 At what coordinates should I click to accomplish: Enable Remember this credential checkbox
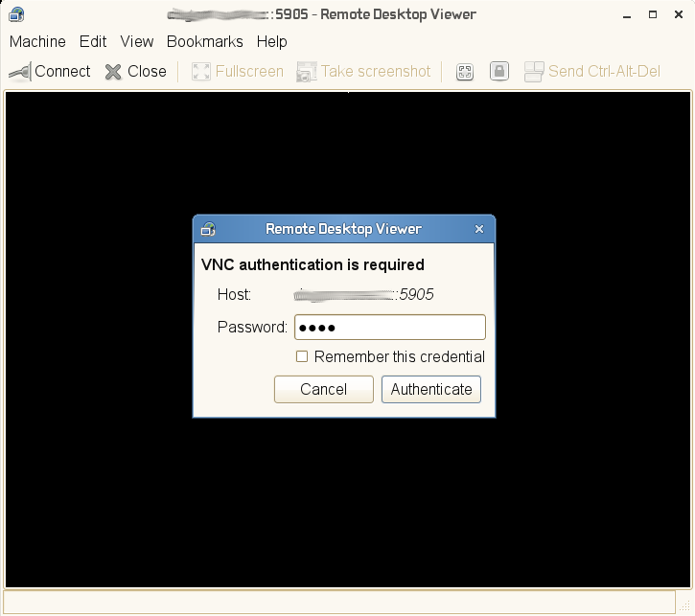(302, 356)
